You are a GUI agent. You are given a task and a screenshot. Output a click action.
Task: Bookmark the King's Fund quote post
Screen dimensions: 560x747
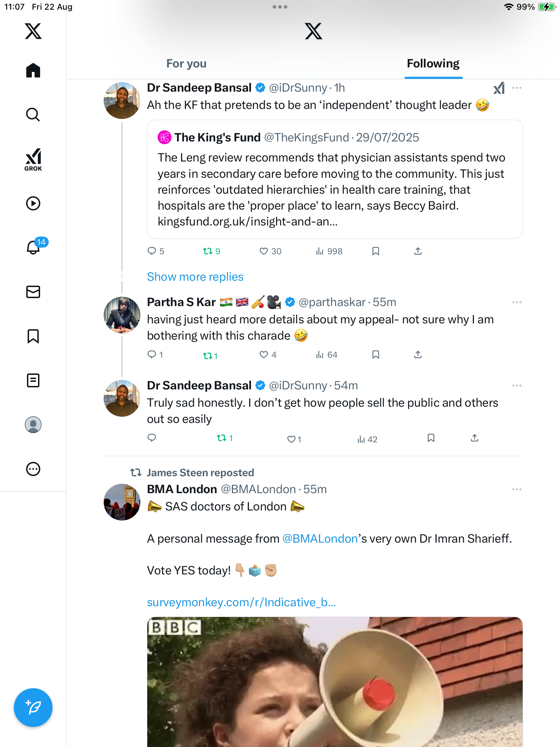coord(376,251)
